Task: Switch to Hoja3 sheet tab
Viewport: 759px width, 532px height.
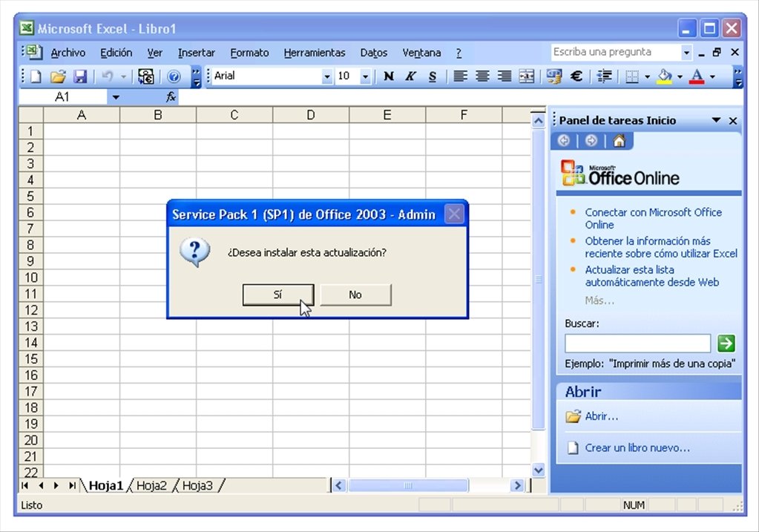Action: (x=197, y=485)
